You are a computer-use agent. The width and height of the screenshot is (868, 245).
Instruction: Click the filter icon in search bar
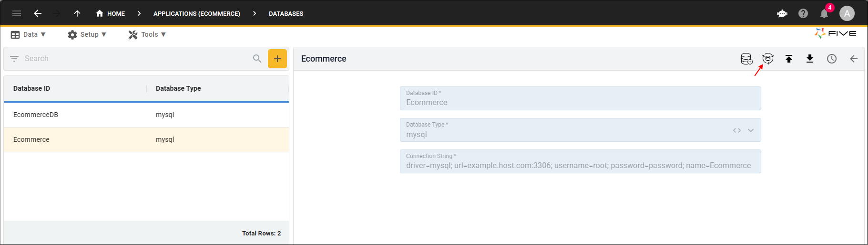(x=14, y=59)
